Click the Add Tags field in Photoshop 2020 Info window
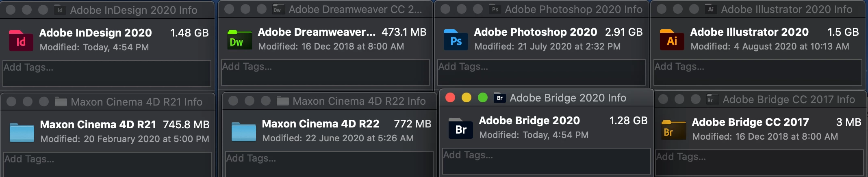 pos(542,73)
